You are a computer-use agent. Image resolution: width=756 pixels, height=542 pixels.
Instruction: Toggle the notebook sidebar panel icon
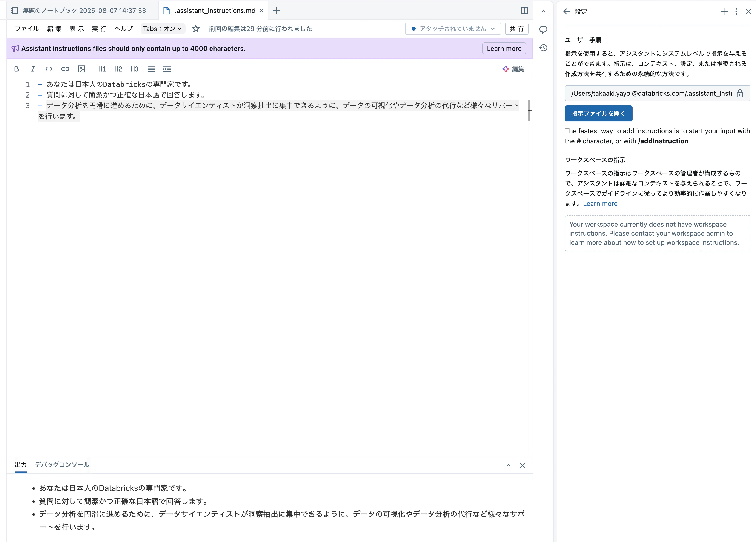coord(15,11)
